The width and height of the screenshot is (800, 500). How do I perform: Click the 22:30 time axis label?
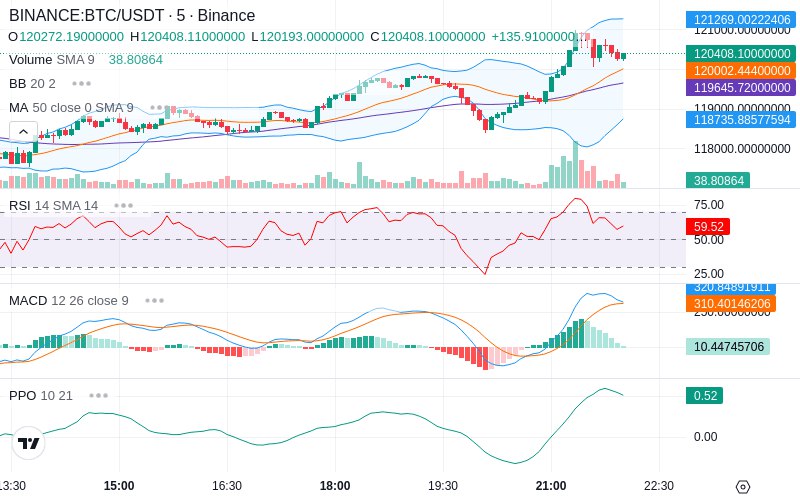pyautogui.click(x=659, y=485)
